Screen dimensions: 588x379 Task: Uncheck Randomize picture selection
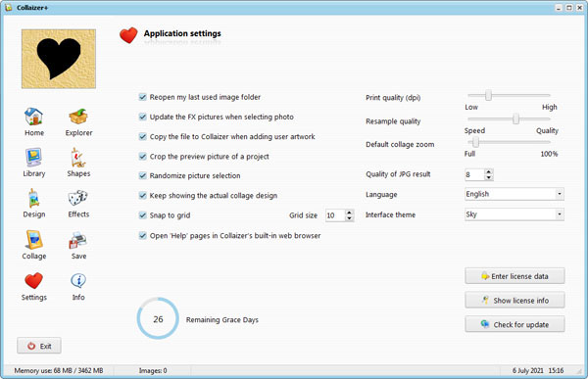point(142,175)
